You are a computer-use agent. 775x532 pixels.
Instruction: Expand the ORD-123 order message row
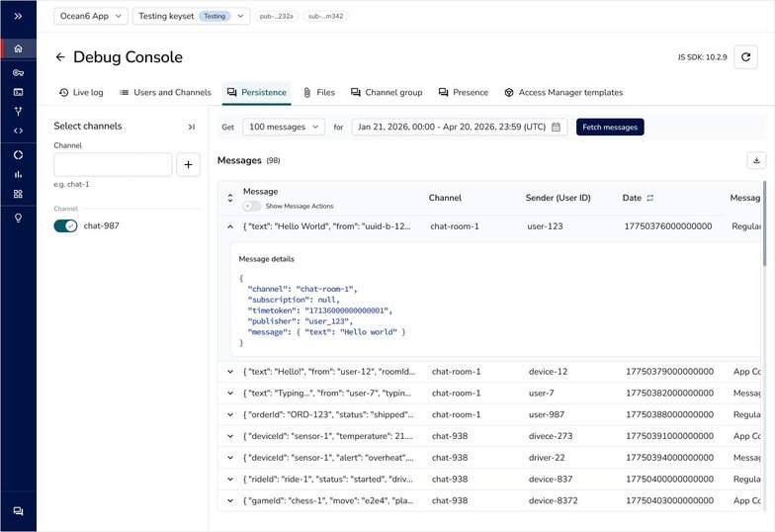230,415
